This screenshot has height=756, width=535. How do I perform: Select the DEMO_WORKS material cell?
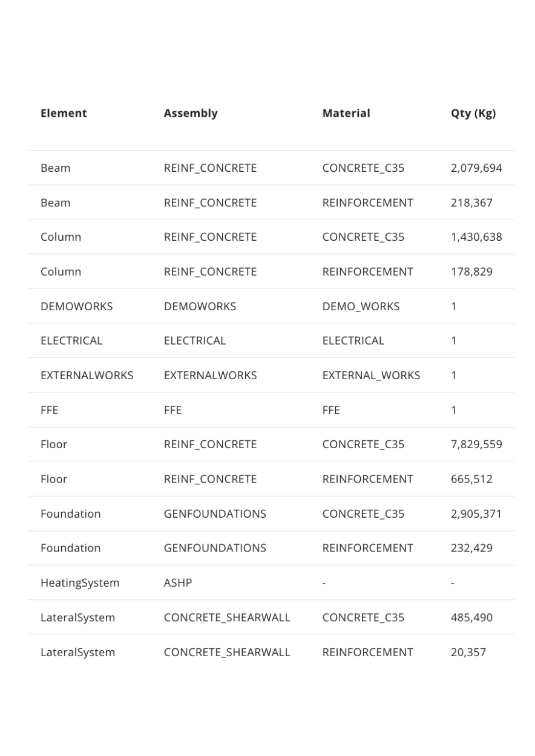(x=361, y=306)
